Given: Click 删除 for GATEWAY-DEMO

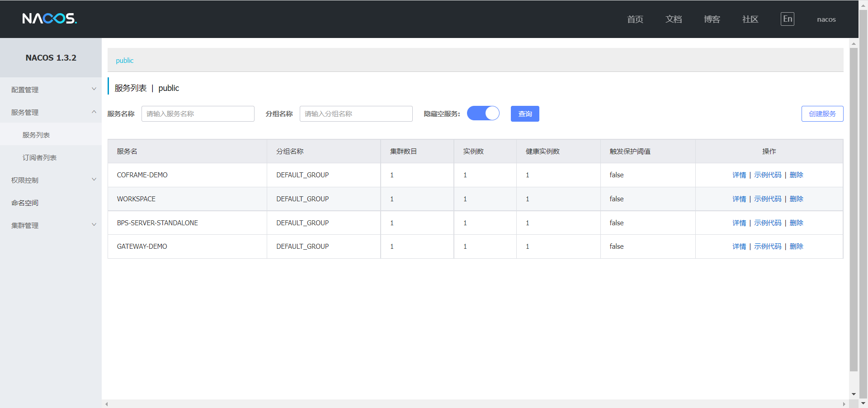Looking at the screenshot, I should tap(797, 247).
